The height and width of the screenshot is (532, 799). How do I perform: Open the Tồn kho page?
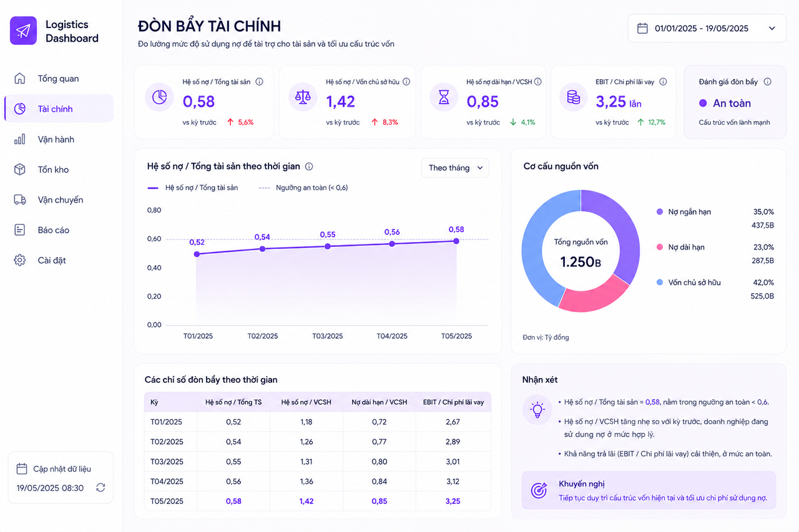(59, 170)
